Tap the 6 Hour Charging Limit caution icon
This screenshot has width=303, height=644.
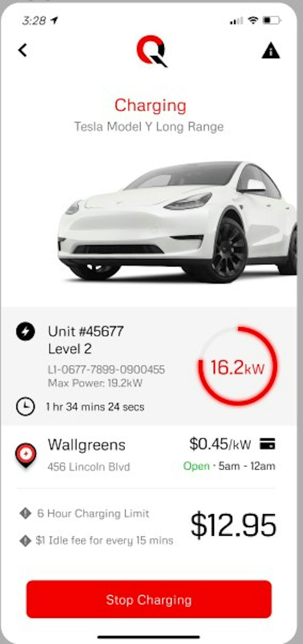[x=25, y=513]
